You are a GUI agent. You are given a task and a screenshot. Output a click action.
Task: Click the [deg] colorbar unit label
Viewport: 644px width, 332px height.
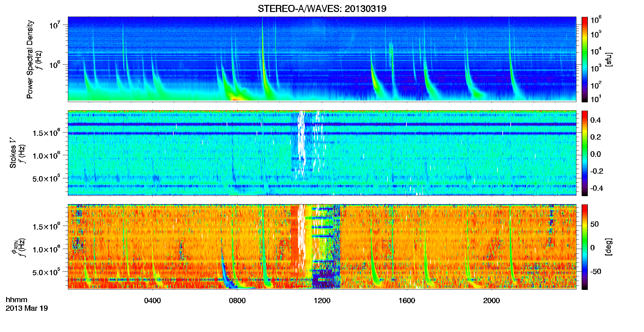point(609,247)
